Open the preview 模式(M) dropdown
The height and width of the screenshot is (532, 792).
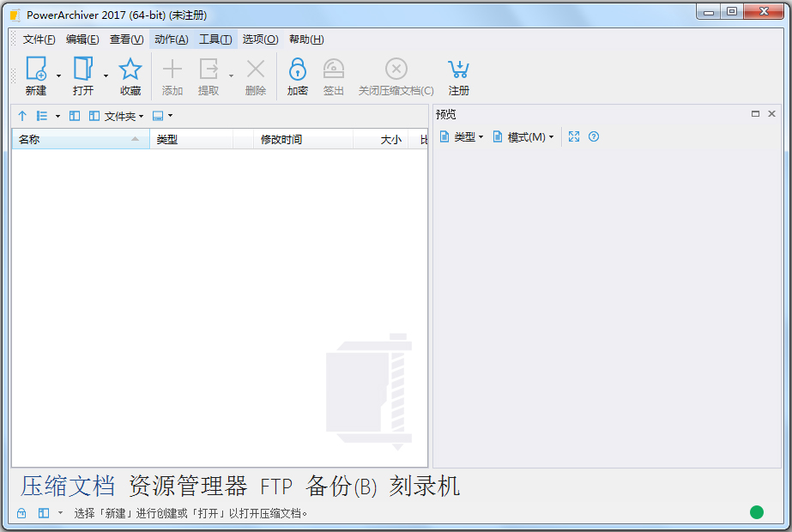[x=523, y=137]
